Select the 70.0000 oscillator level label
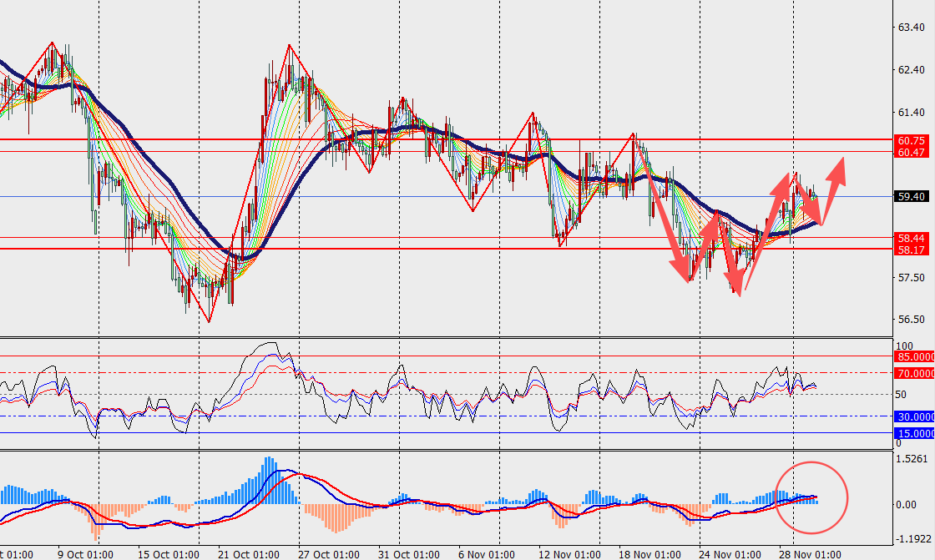This screenshot has height=560, width=935. point(912,373)
